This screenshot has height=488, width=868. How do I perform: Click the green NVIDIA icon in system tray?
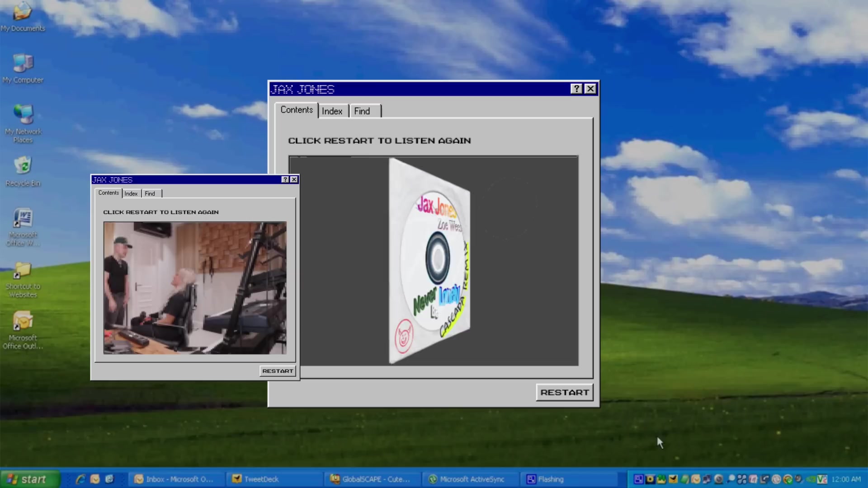tap(811, 479)
